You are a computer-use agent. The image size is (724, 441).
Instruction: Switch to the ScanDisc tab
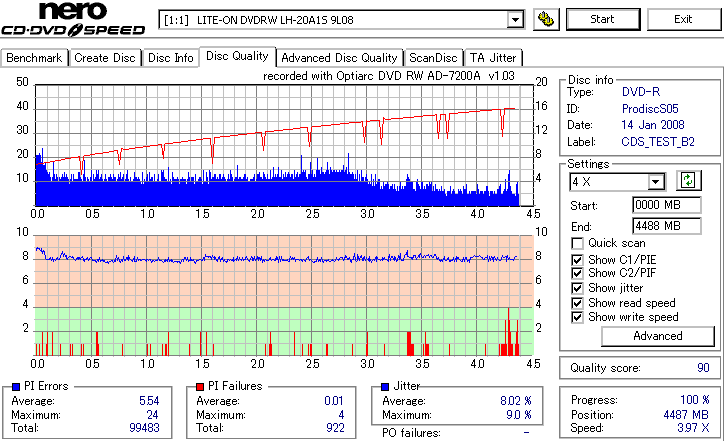(x=433, y=58)
